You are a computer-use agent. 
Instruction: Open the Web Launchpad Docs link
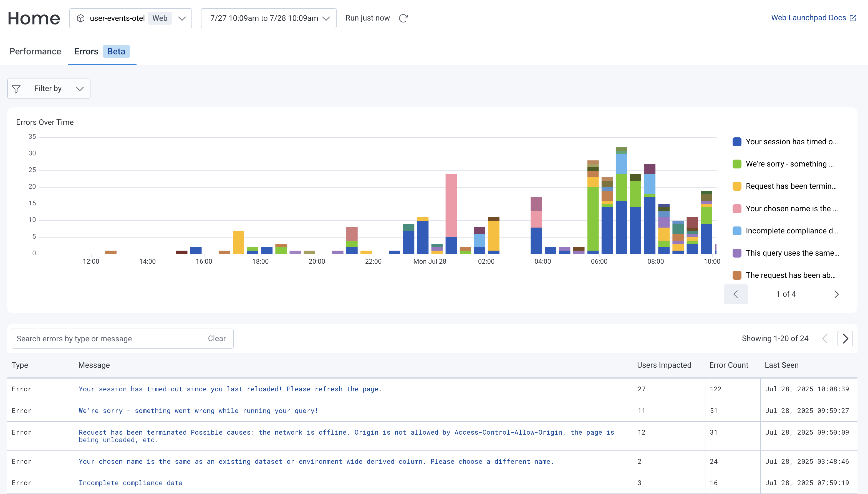[x=808, y=18]
